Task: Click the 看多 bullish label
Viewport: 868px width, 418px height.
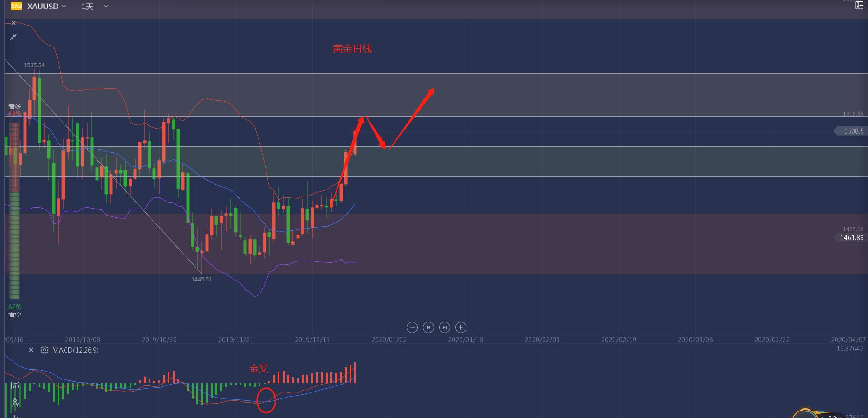Action: click(x=15, y=106)
